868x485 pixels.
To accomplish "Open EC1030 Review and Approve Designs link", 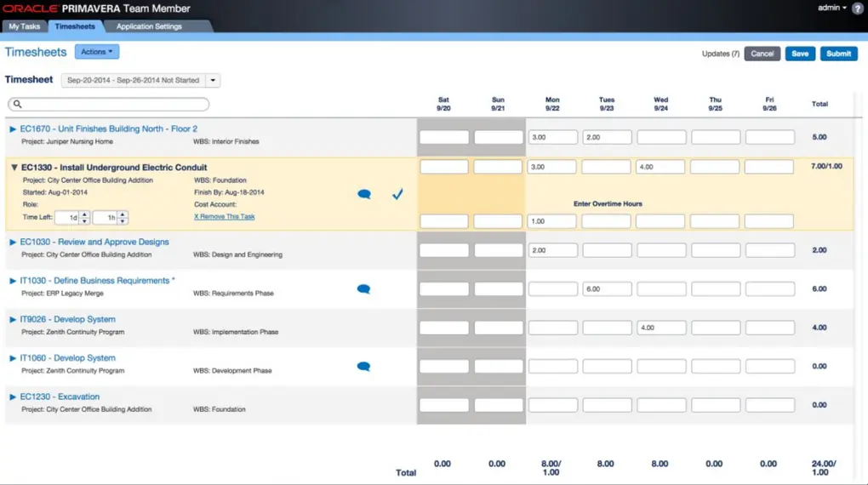I will pos(94,242).
